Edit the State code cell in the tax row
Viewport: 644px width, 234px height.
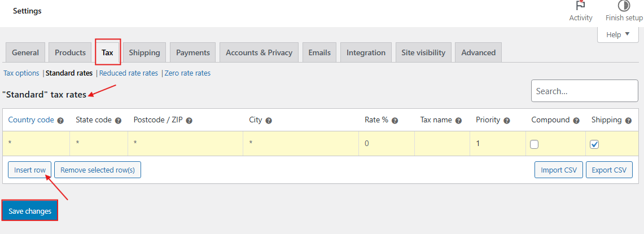pos(99,144)
